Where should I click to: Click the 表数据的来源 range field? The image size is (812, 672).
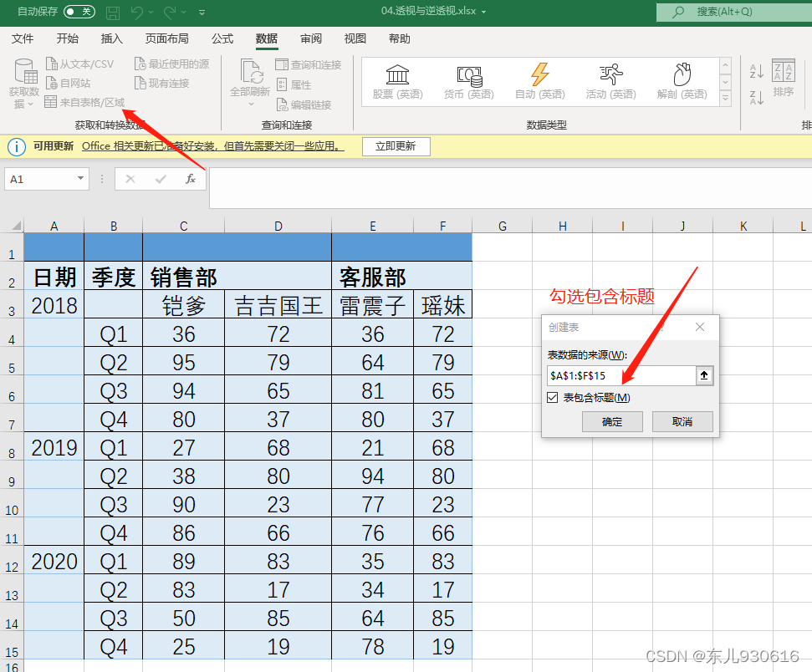620,375
